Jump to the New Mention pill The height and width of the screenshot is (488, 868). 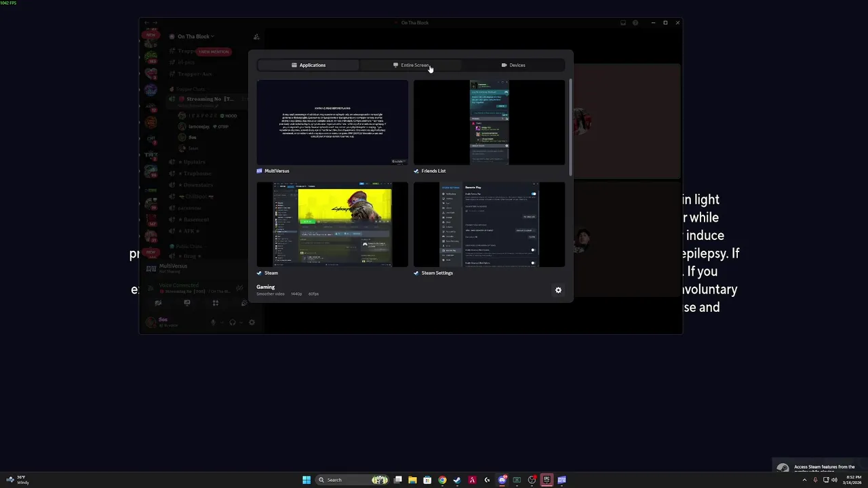(214, 52)
